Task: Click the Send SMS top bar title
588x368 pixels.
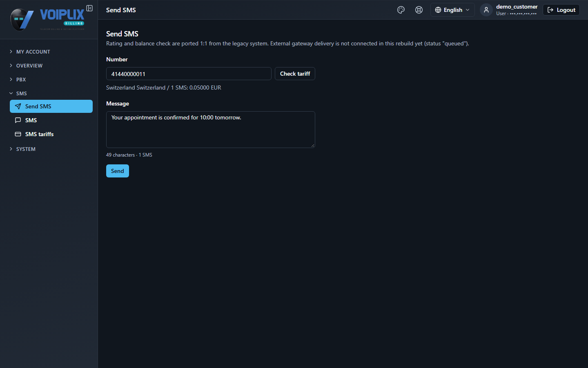Action: 121,10
